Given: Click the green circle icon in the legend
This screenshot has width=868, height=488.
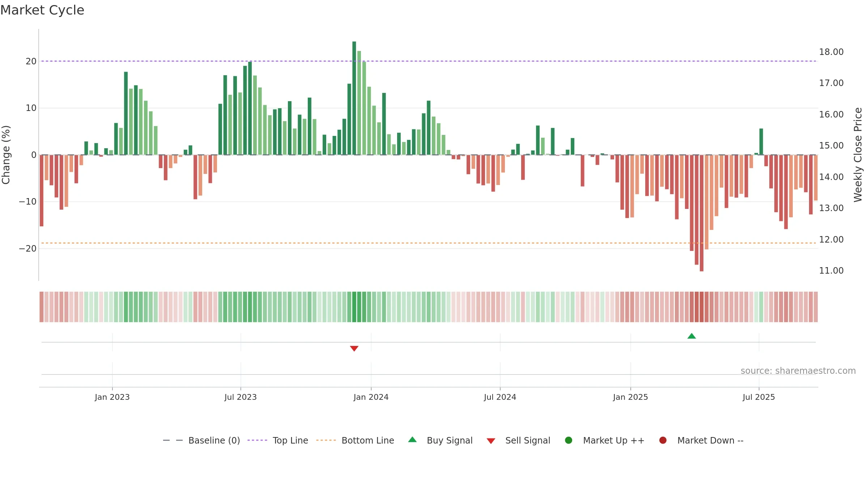Looking at the screenshot, I should pos(569,440).
